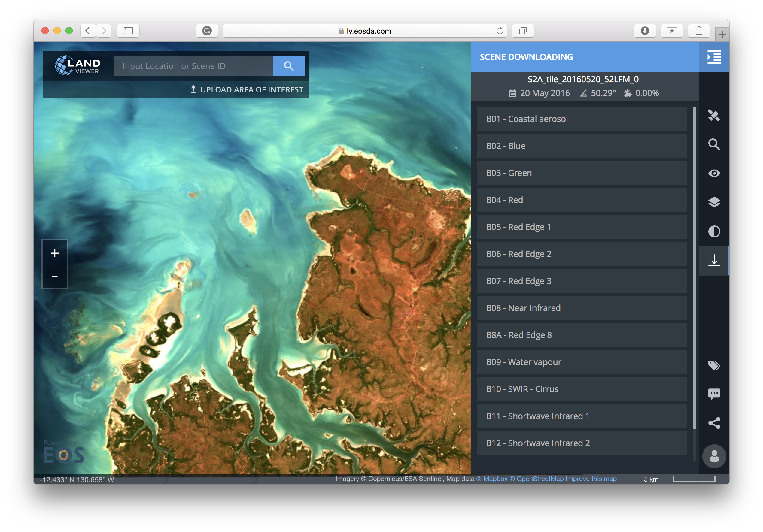
Task: Open the scene search magnifier in sidebar
Action: (714, 144)
